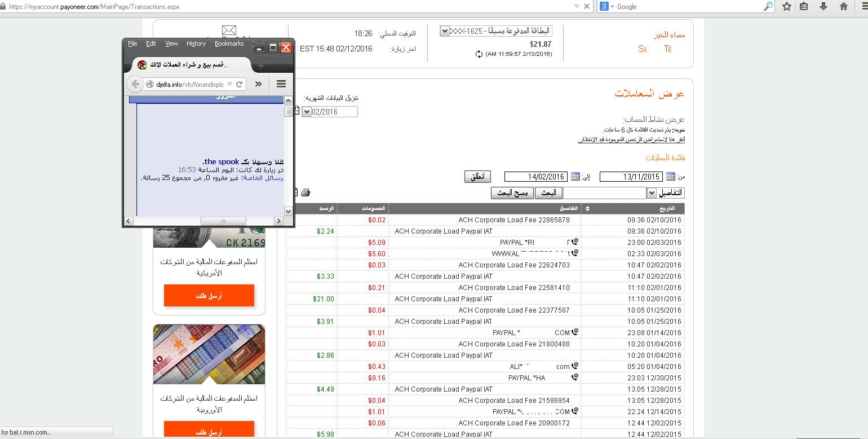Click the euro banknotes banner image
Viewport: 868px width, 439px height.
209,354
